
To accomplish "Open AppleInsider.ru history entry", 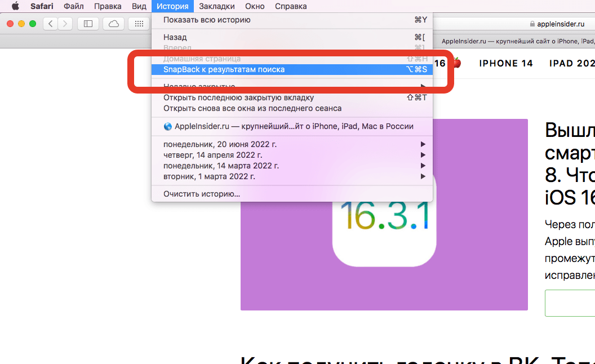I will coord(292,126).
